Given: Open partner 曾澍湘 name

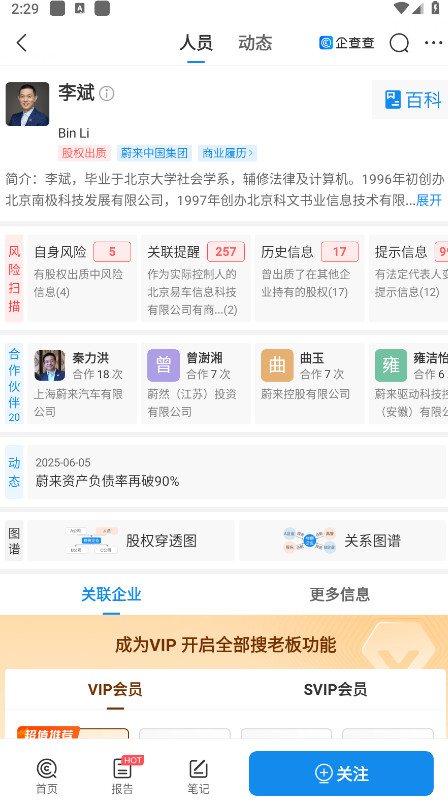Looking at the screenshot, I should [x=205, y=358].
